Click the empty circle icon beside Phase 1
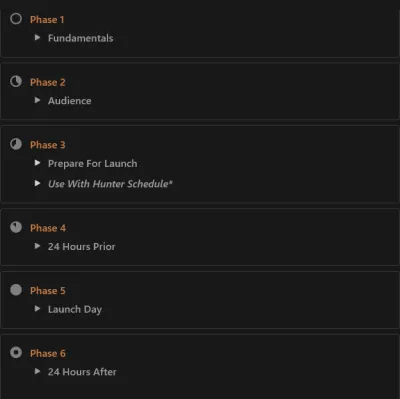This screenshot has height=399, width=400. (x=16, y=19)
